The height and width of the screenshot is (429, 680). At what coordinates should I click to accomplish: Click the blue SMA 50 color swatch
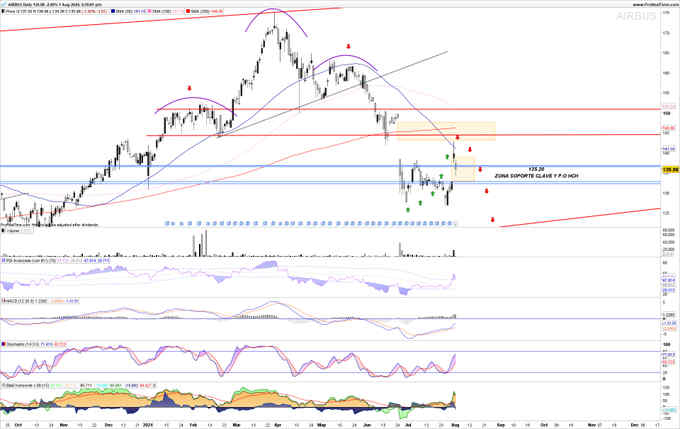tap(112, 11)
